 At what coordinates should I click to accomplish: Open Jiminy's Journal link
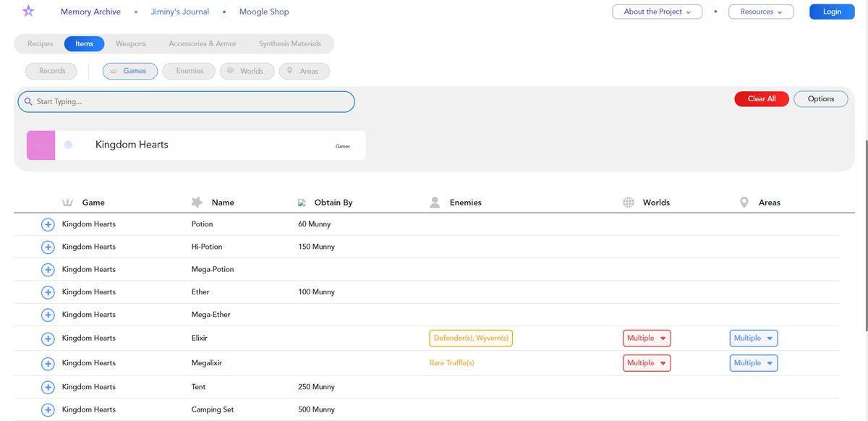coord(180,12)
